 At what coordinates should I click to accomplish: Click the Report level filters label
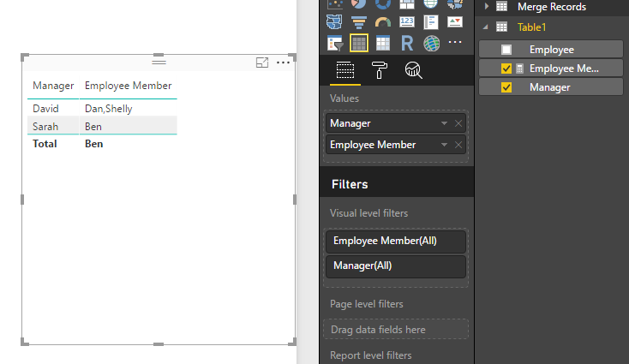point(371,355)
